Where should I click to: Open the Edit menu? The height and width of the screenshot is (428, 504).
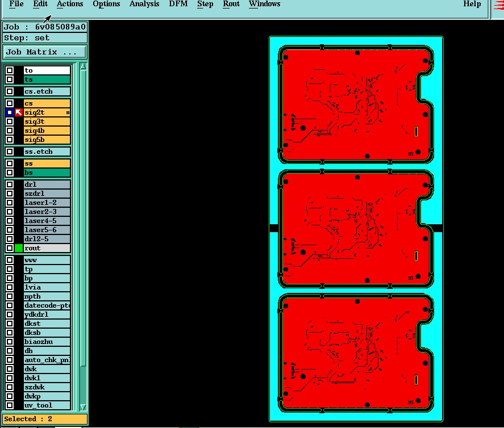click(40, 4)
